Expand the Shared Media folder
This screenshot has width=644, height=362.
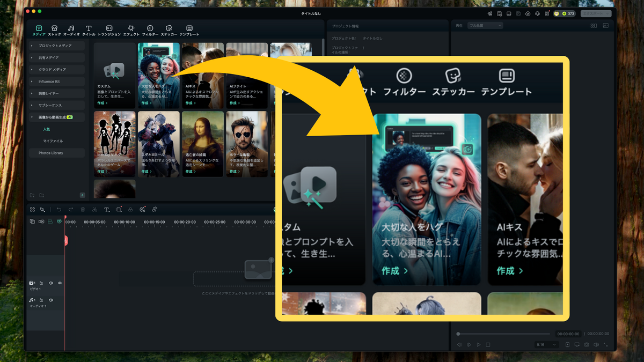tap(56, 57)
